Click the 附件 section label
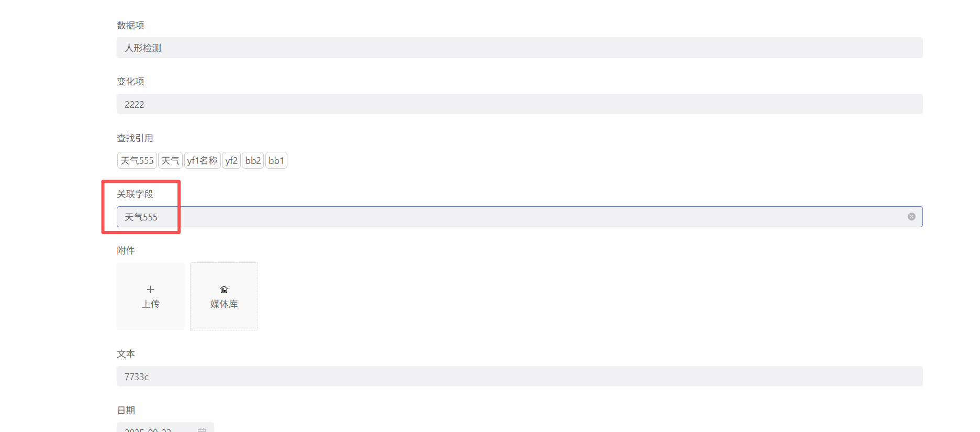Viewport: 980px width, 432px height. [126, 250]
